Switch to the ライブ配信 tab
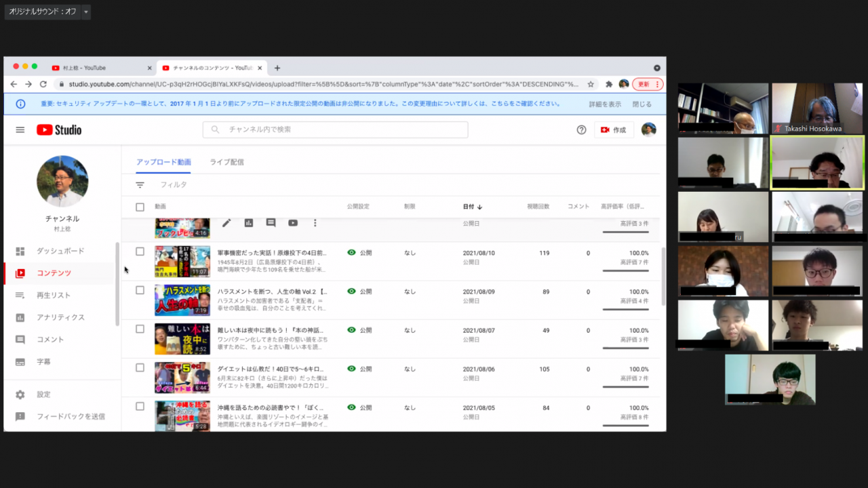868x488 pixels. click(226, 162)
